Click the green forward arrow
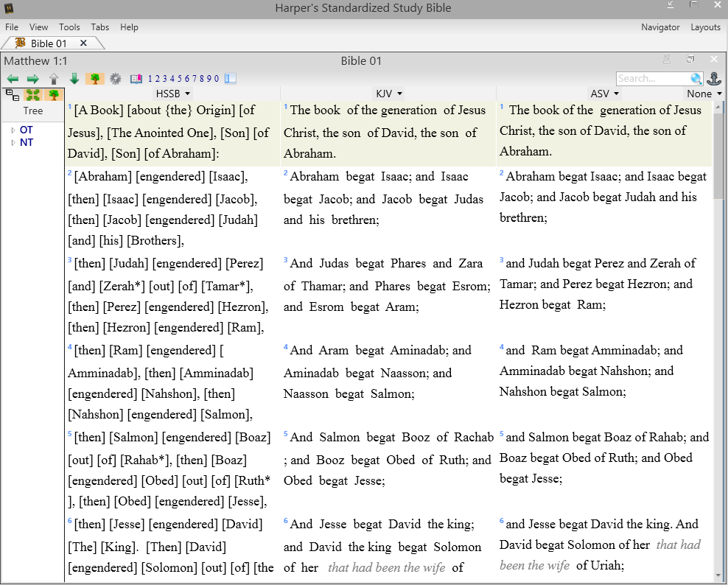Screen dimensions: 728x585 coord(33,79)
